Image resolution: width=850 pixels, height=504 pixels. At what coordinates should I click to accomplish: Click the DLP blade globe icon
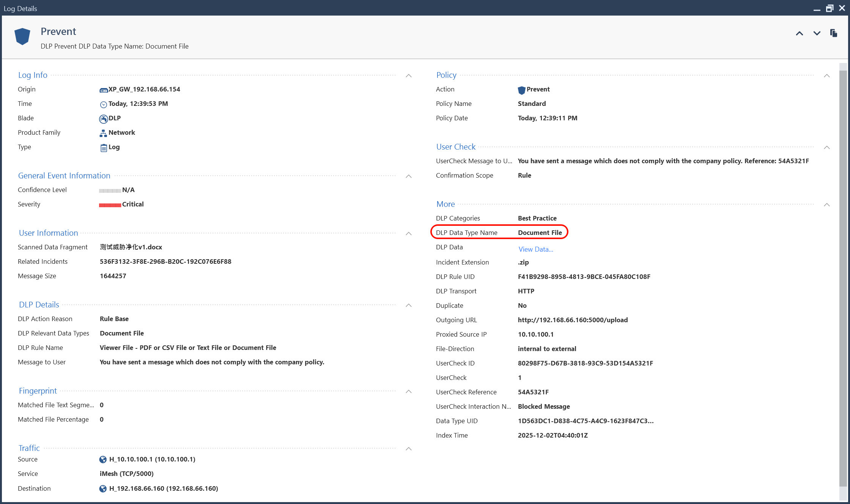click(103, 118)
